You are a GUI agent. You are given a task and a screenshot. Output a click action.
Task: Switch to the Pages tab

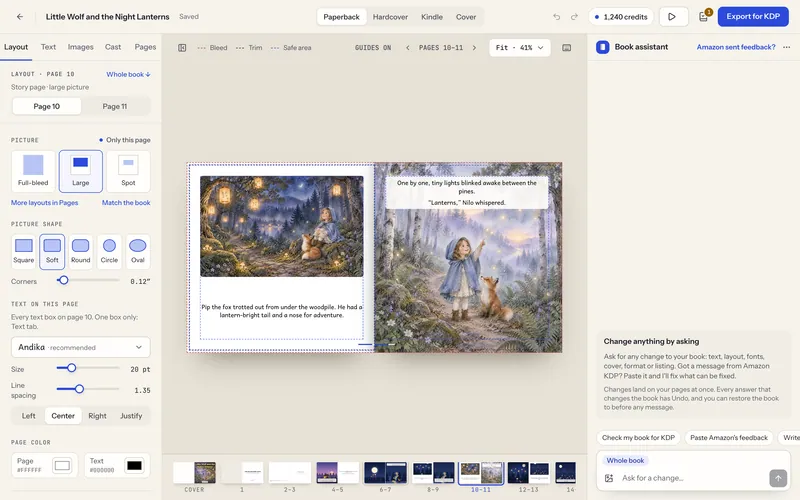click(145, 47)
